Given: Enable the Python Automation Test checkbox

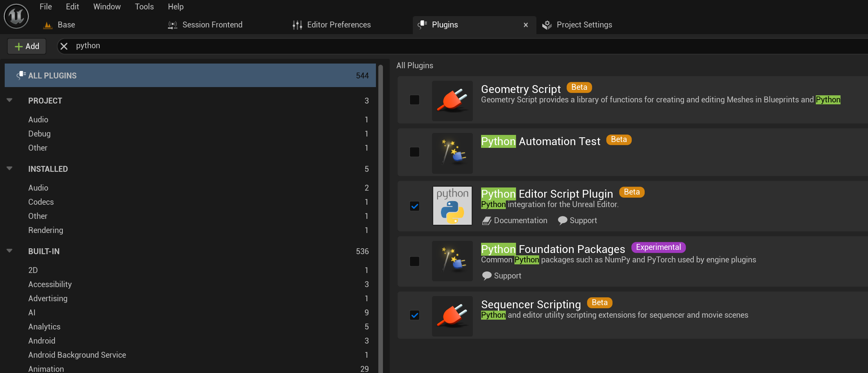Looking at the screenshot, I should 414,152.
